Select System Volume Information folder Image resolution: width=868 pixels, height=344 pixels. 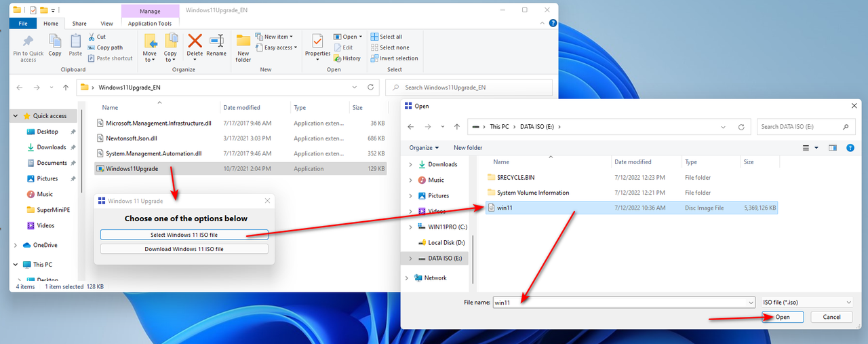[632, 193]
